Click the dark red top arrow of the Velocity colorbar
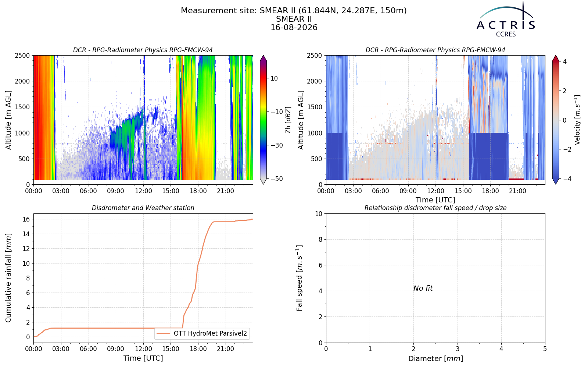588x368 pixels. [x=556, y=58]
